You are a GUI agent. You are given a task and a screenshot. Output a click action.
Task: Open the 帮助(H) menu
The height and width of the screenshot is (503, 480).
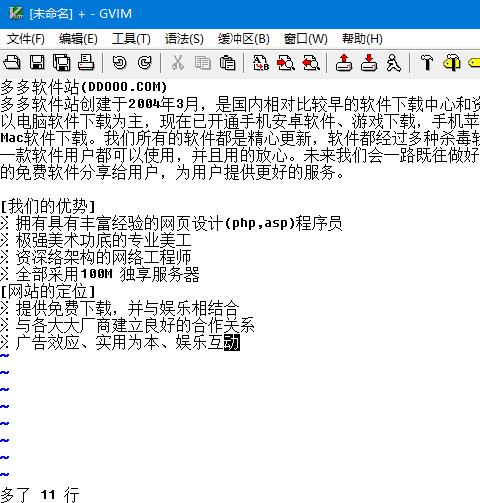[x=362, y=39]
